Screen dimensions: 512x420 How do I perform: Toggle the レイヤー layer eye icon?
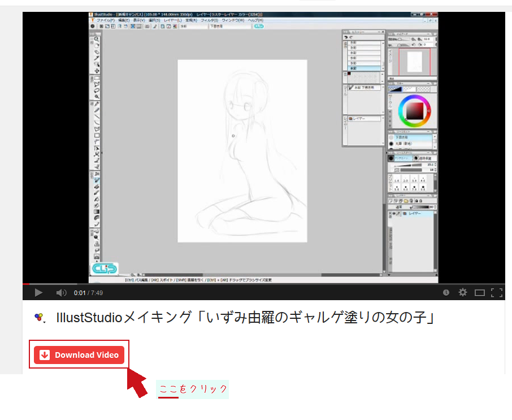[394, 213]
